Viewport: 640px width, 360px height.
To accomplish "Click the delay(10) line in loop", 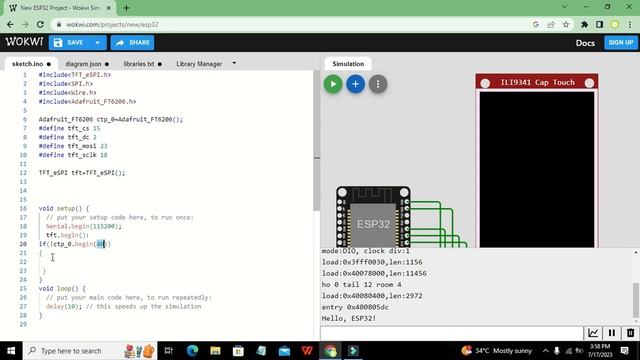I will pos(124,307).
